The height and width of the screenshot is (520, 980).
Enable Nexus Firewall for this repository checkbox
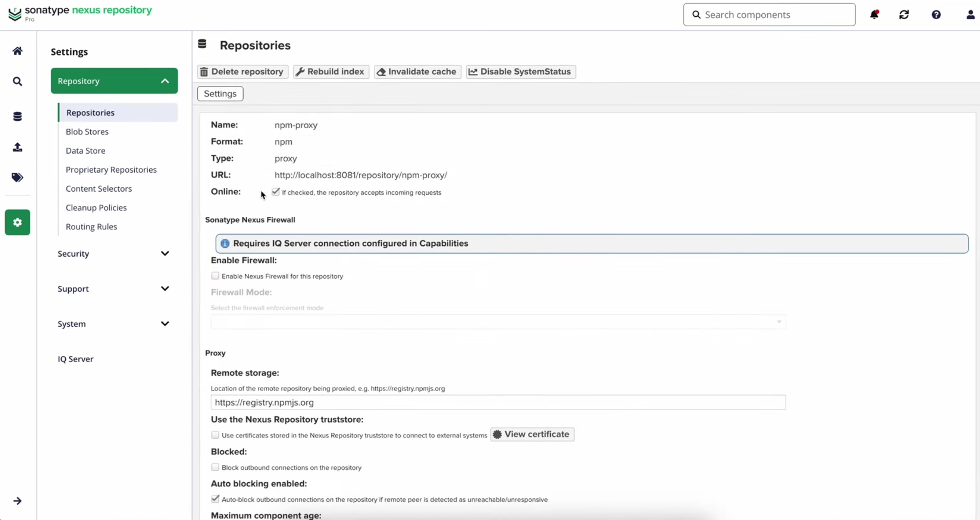pos(215,276)
